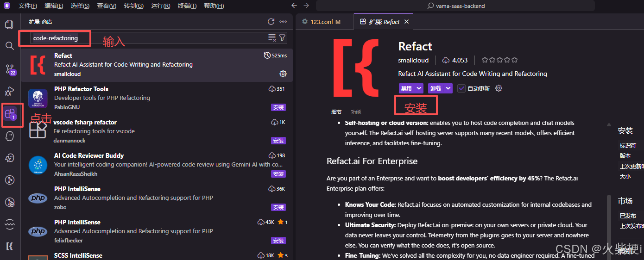Expand the disable button dropdown arrow
The height and width of the screenshot is (260, 644).
[x=419, y=88]
